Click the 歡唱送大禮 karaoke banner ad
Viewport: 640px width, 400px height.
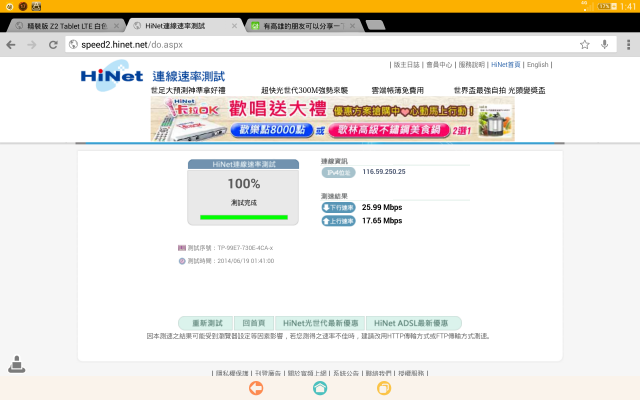(x=333, y=119)
